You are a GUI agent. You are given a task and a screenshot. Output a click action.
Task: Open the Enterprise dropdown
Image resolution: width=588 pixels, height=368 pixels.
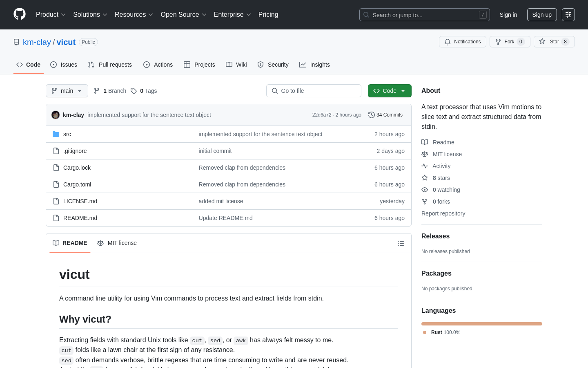pyautogui.click(x=232, y=15)
